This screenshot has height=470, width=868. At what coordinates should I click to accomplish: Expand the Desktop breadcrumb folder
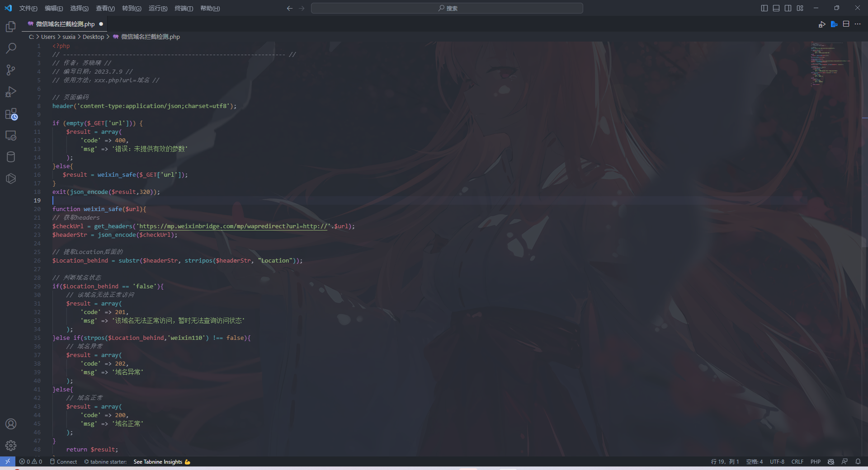93,37
